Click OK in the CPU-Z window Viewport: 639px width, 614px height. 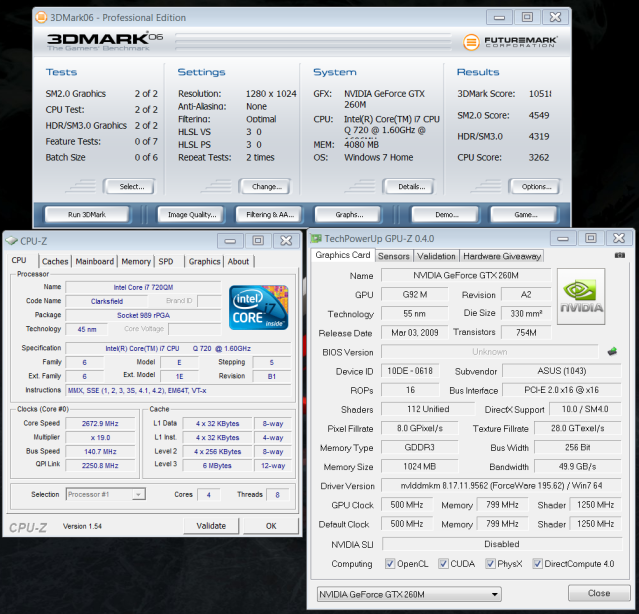pyautogui.click(x=271, y=526)
